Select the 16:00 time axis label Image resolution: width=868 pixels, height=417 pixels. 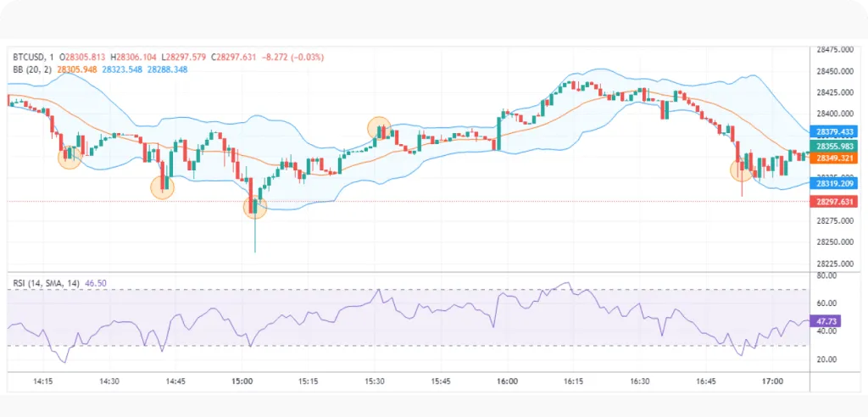pyautogui.click(x=507, y=382)
